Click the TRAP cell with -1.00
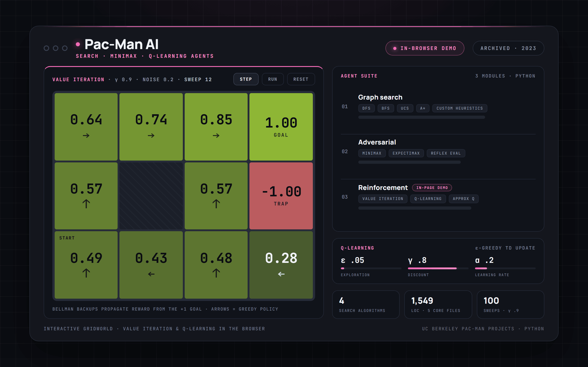Image resolution: width=588 pixels, height=367 pixels. (281, 196)
